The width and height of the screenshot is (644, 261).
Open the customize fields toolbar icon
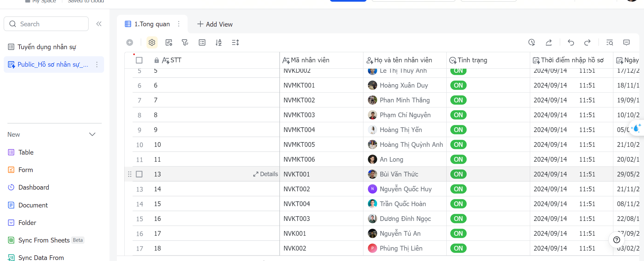coord(169,42)
